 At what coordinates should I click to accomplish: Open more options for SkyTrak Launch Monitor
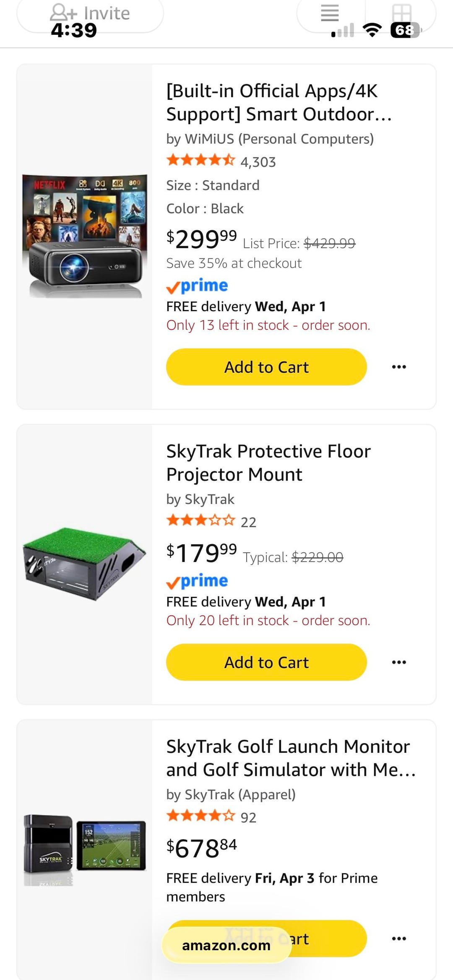398,938
